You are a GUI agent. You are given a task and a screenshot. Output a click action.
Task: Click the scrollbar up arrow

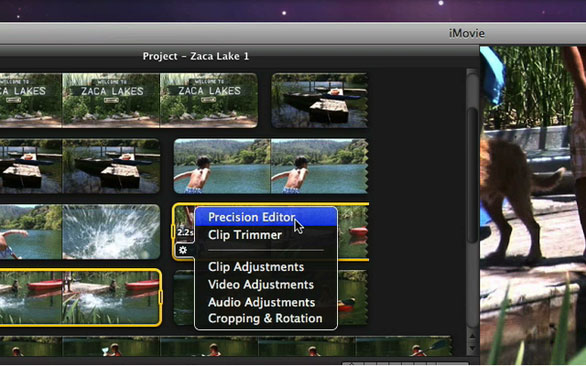click(472, 336)
